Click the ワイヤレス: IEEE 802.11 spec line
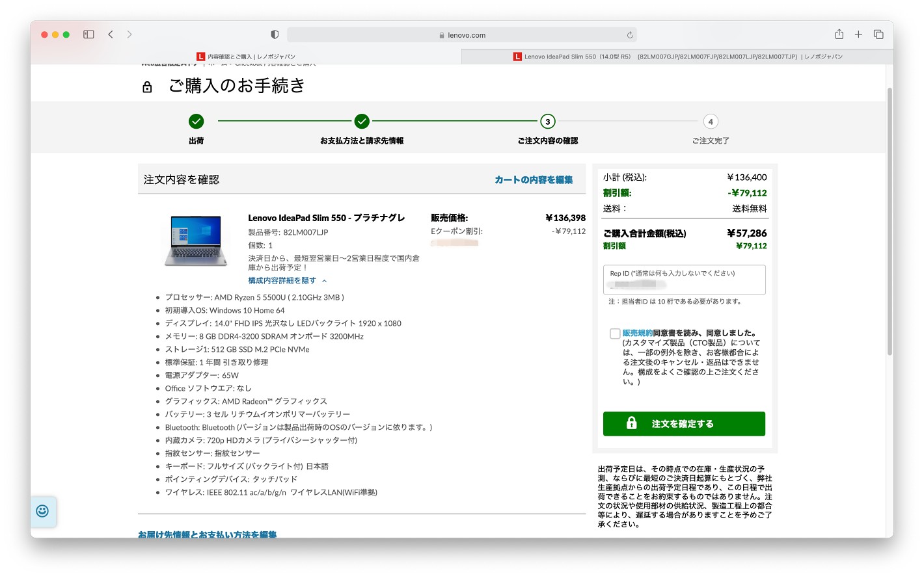 pyautogui.click(x=271, y=492)
